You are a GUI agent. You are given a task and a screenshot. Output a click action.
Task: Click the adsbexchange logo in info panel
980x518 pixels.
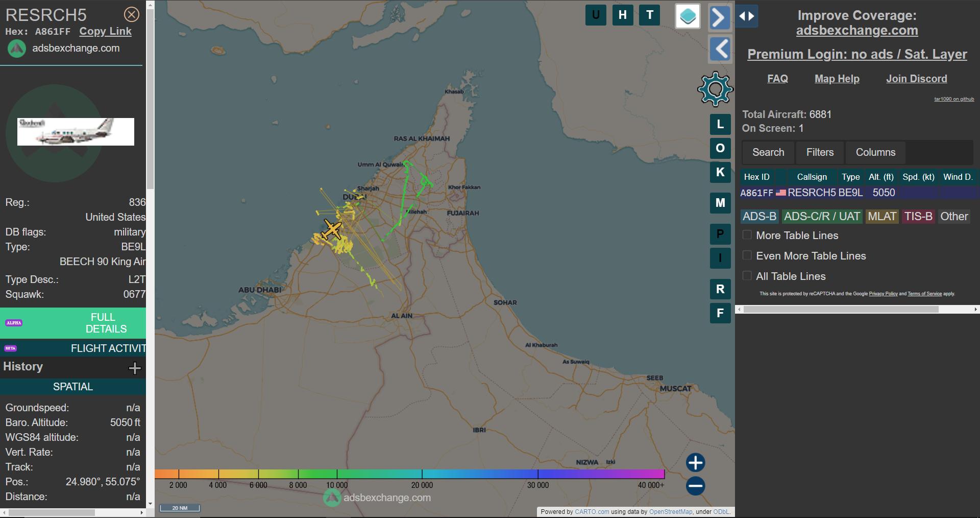[16, 49]
